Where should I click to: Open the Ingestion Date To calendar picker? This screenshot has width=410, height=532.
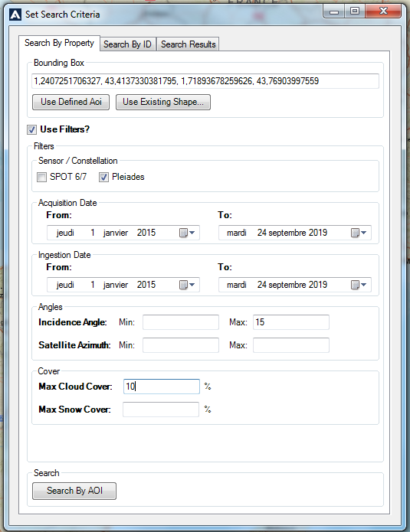(x=359, y=285)
